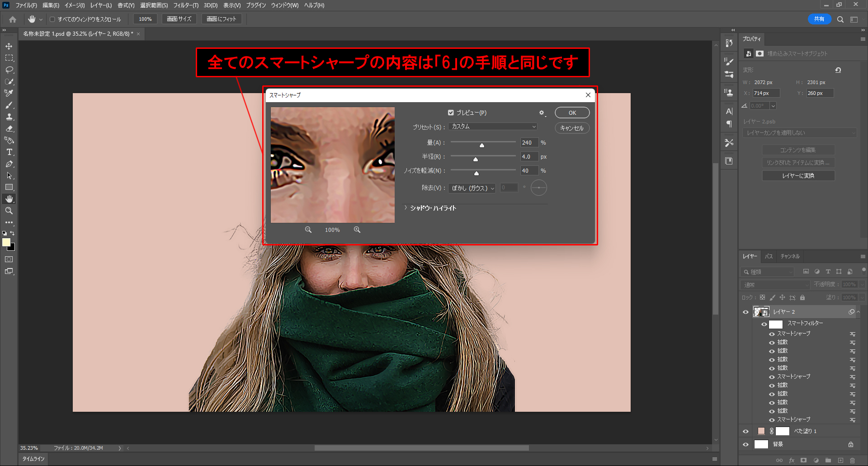Select the Zoom tool in toolbar
Screen dimensions: 868x466
click(9, 211)
